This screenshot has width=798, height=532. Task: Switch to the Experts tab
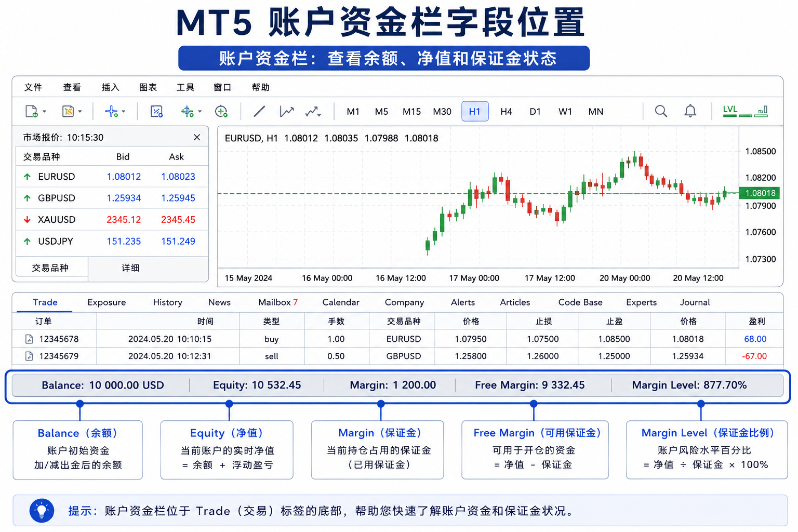[x=642, y=302]
